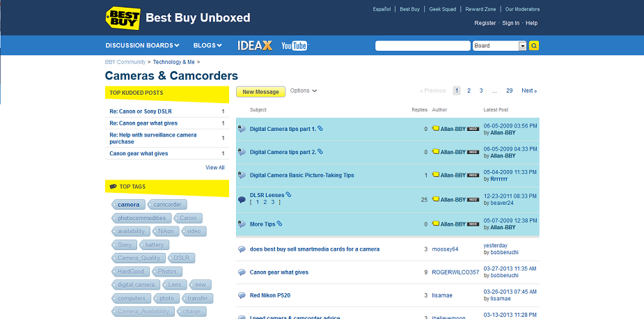Go to page 2 of threads

[469, 91]
